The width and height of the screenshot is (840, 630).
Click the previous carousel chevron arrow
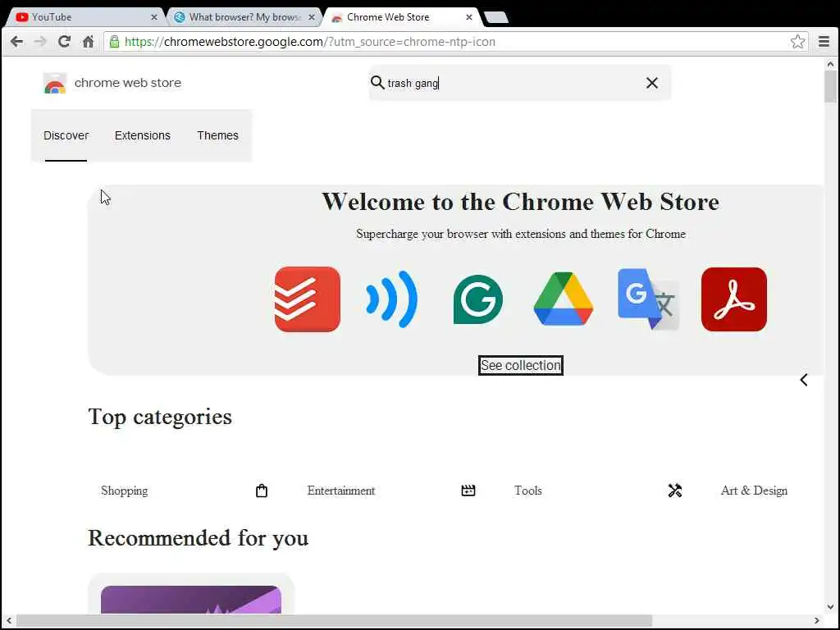804,380
